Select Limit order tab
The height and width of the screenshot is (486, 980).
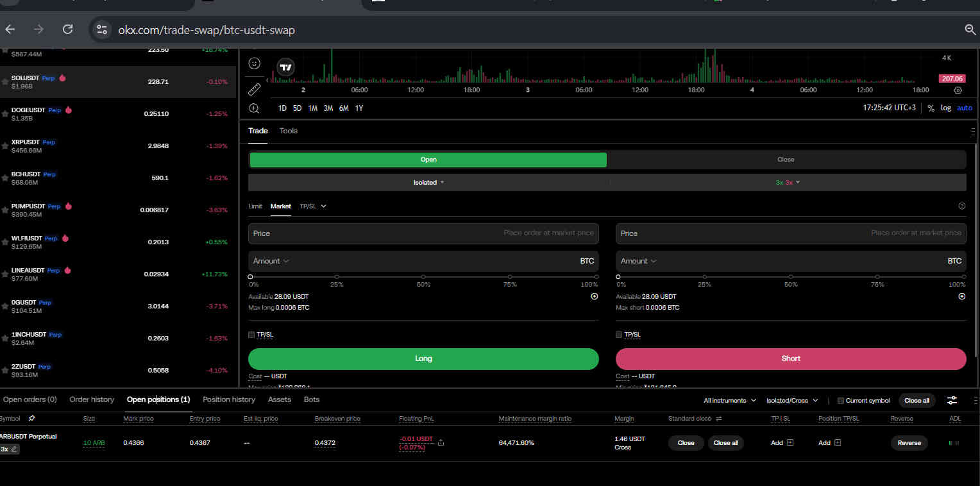click(x=255, y=206)
